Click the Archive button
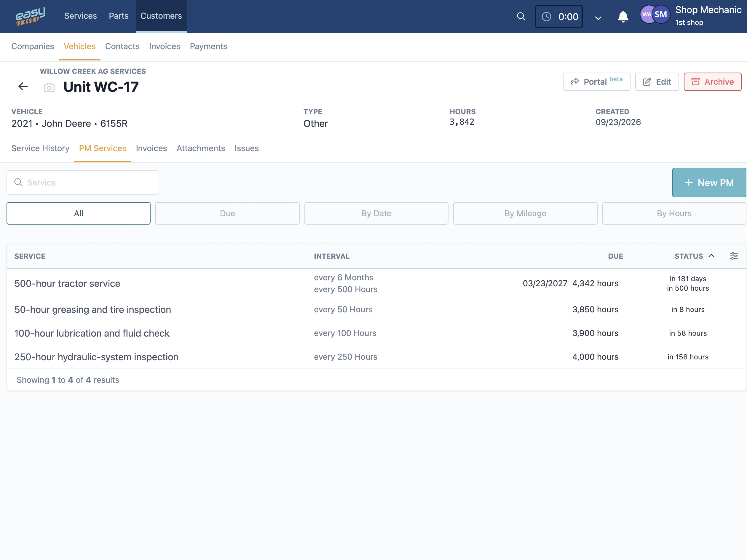 click(x=713, y=82)
